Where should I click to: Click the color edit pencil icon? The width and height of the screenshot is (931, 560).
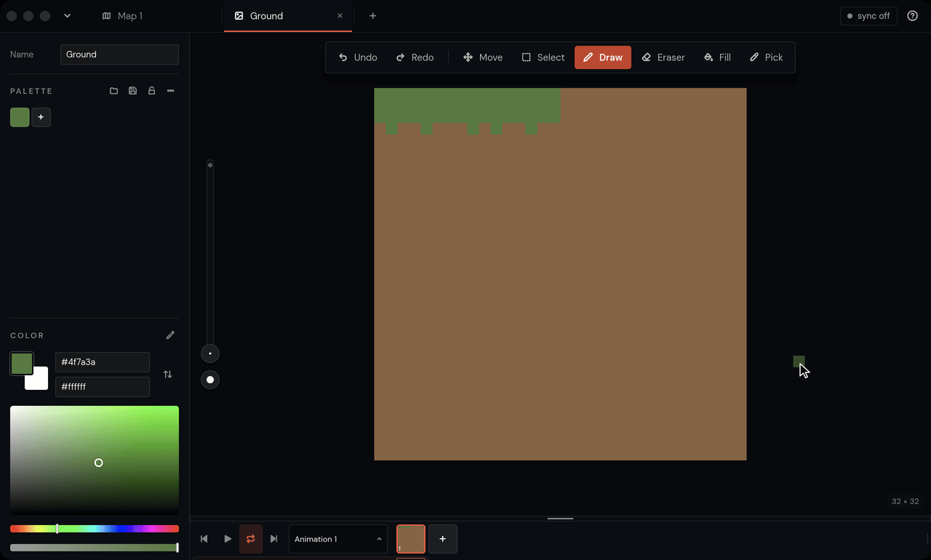(x=170, y=335)
